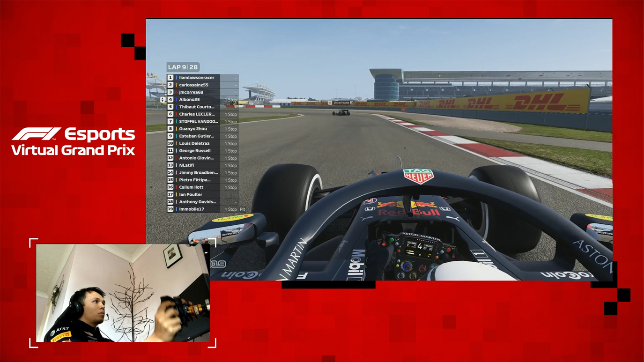This screenshot has height=362, width=644.
Task: Click the framed picture on the webcam wall
Action: (x=173, y=256)
